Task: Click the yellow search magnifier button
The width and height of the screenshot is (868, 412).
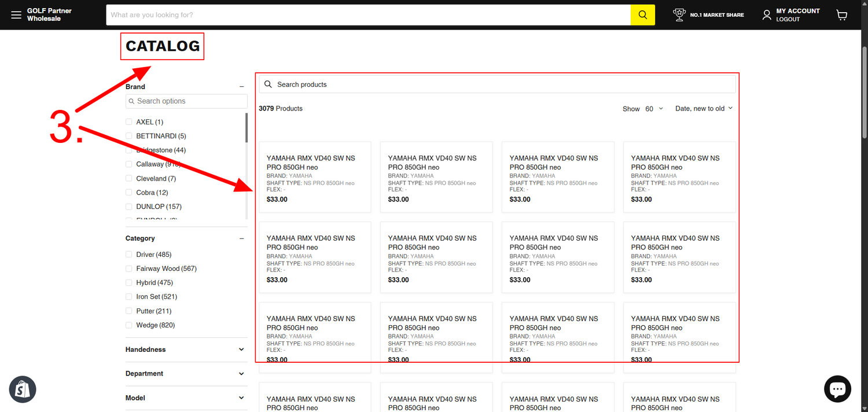Action: coord(642,15)
